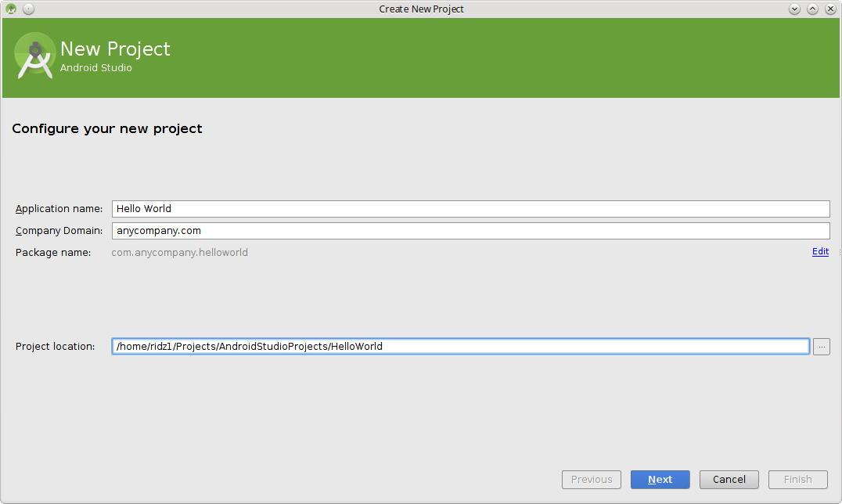Click package name text com.anycompany.helloworld
The height and width of the screenshot is (504, 842).
(179, 253)
